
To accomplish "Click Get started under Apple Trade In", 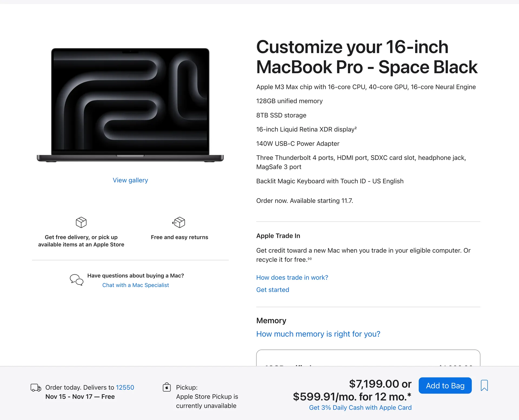I will pyautogui.click(x=272, y=290).
